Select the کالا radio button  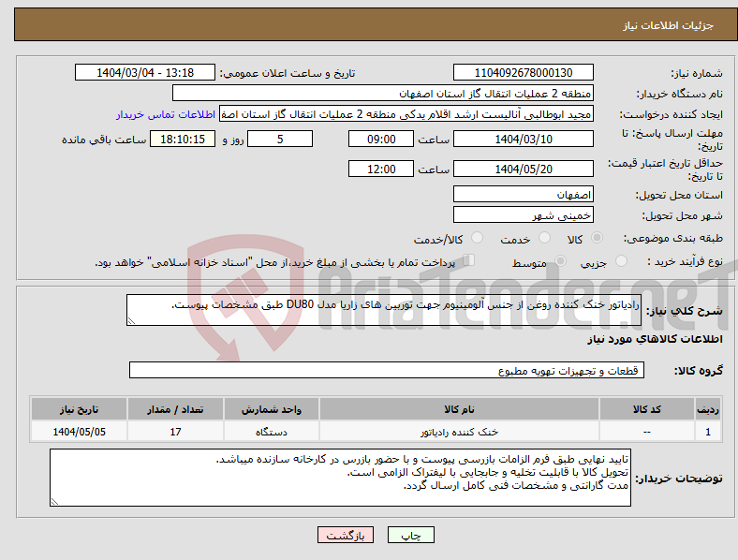[597, 238]
